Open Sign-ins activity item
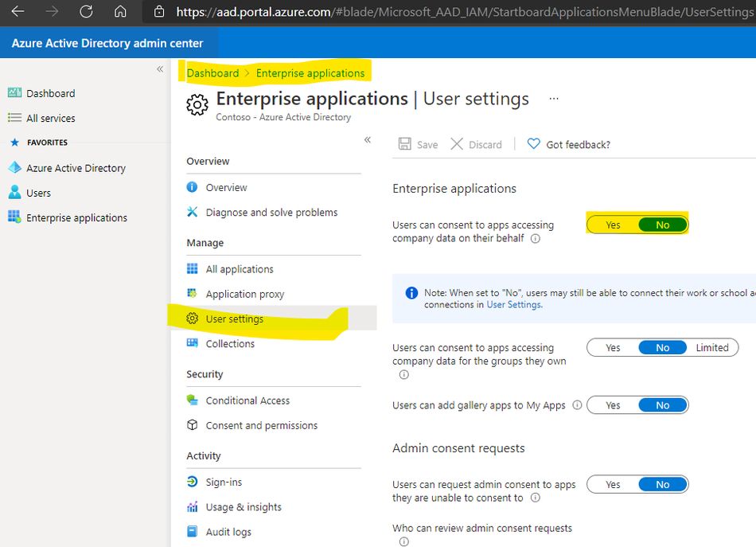756x547 pixels. 224,482
